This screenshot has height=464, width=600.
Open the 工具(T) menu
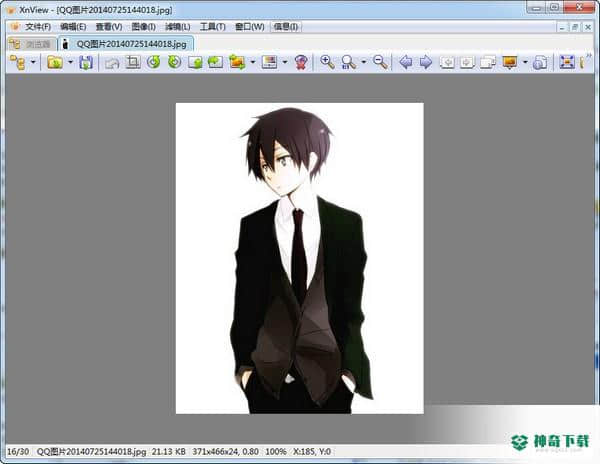tap(212, 27)
